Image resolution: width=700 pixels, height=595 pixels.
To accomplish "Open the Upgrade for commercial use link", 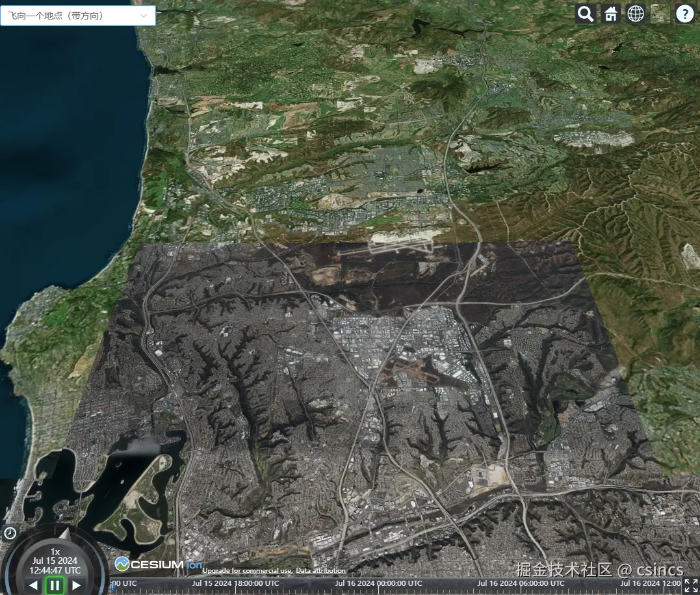I will [248, 570].
